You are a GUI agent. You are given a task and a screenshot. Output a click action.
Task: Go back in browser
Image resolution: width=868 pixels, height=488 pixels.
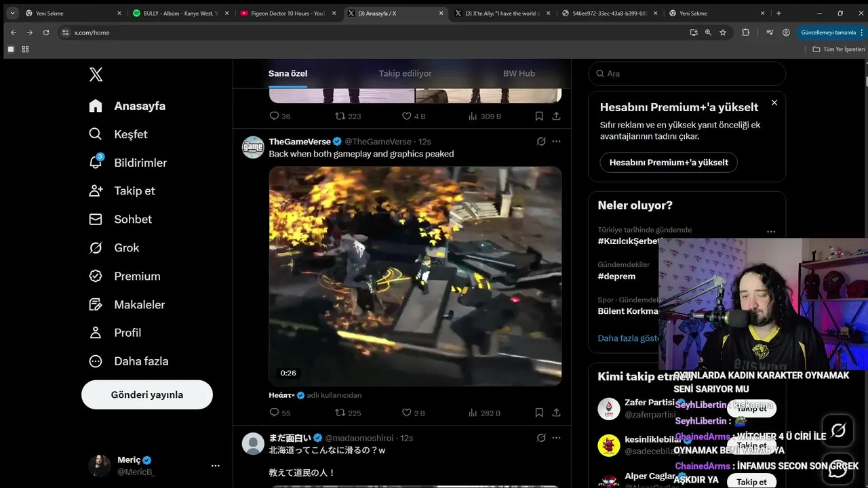tap(14, 33)
